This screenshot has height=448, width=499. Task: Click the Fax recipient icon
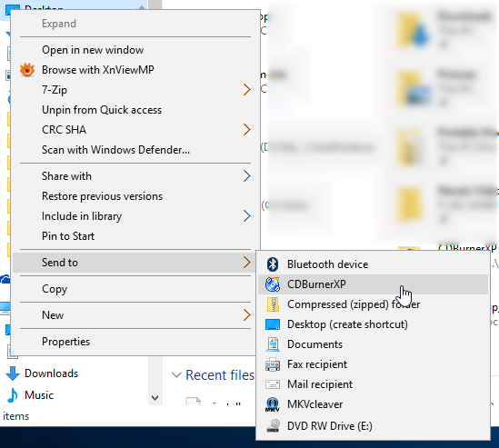[273, 364]
